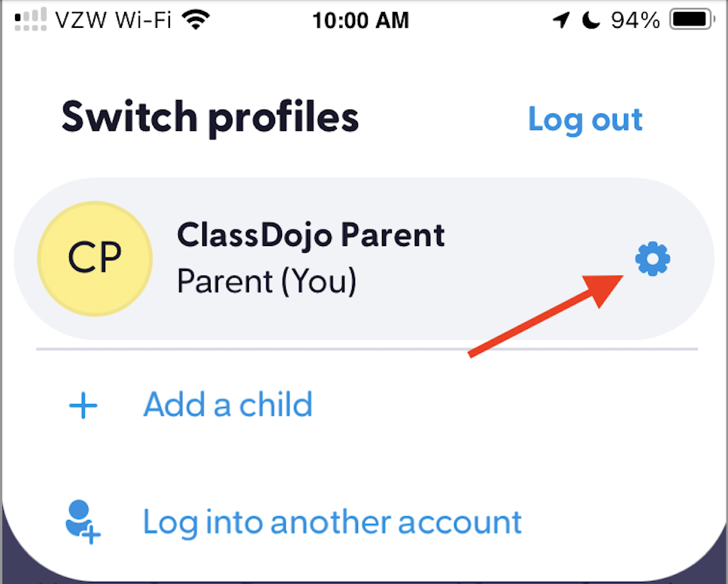
Task: Click the Wi-Fi signal icon in status bar
Action: (x=197, y=20)
